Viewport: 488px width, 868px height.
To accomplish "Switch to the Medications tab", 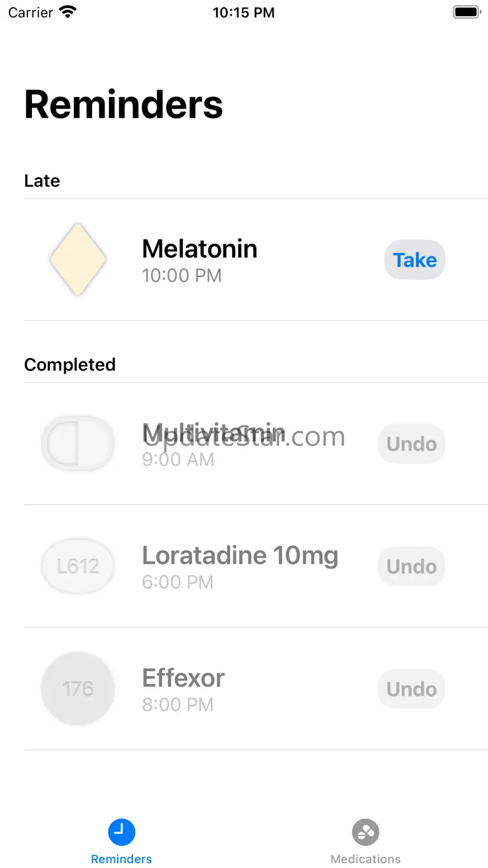I will point(365,859).
